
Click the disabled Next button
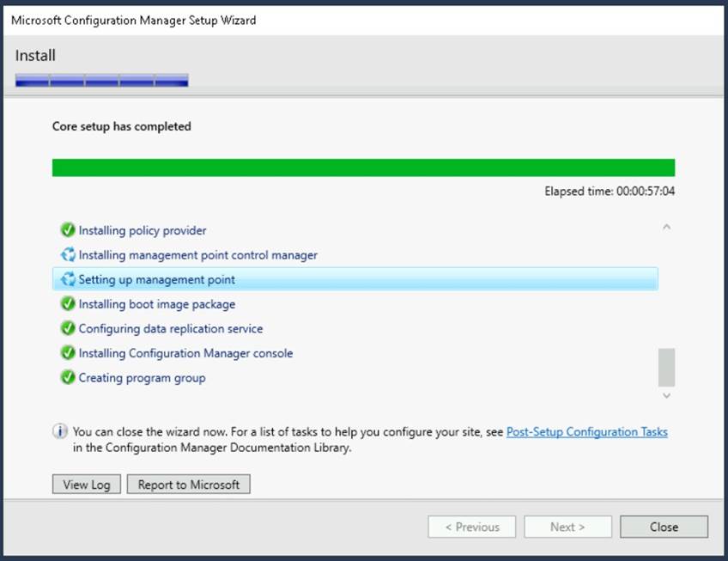pyautogui.click(x=567, y=527)
